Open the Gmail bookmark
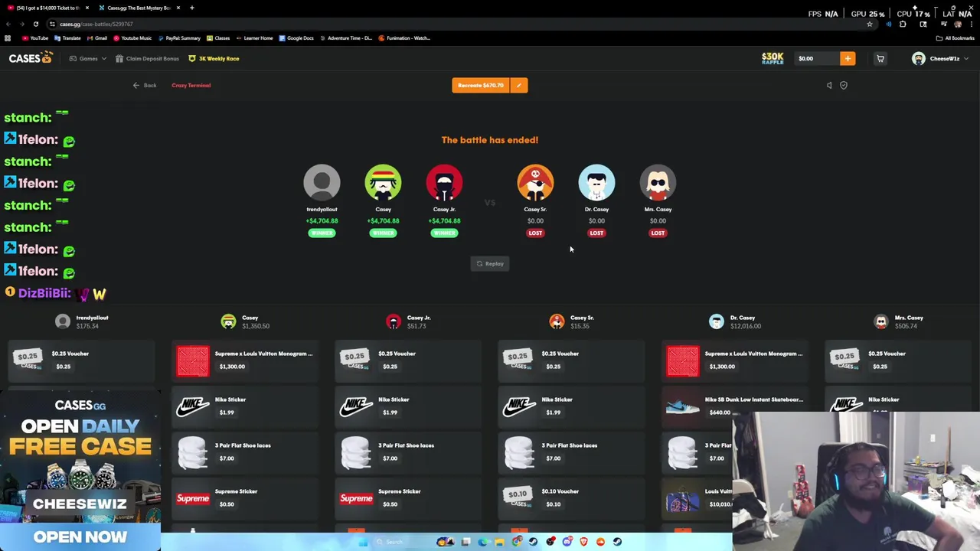Screen dimensions: 980x551 click(97, 37)
